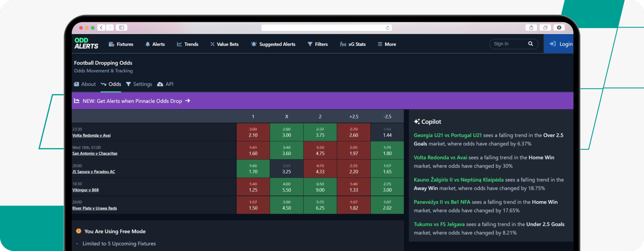Expand the More hamburger menu
The image size is (644, 251).
(x=387, y=44)
